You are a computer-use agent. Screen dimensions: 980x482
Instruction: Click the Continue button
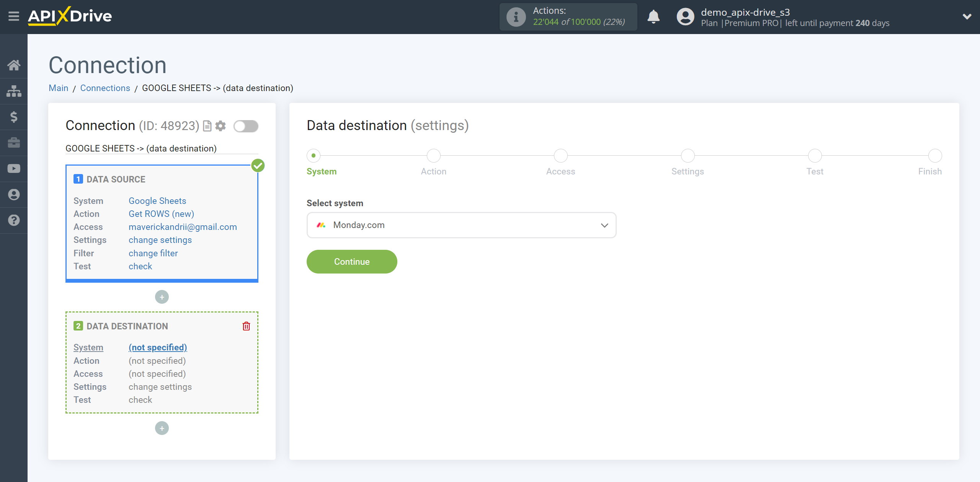pyautogui.click(x=351, y=262)
